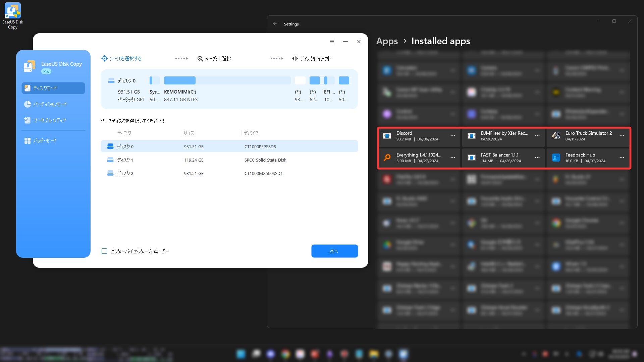Switch to Partition Mode
Screen dimensions: 644x362
point(50,104)
